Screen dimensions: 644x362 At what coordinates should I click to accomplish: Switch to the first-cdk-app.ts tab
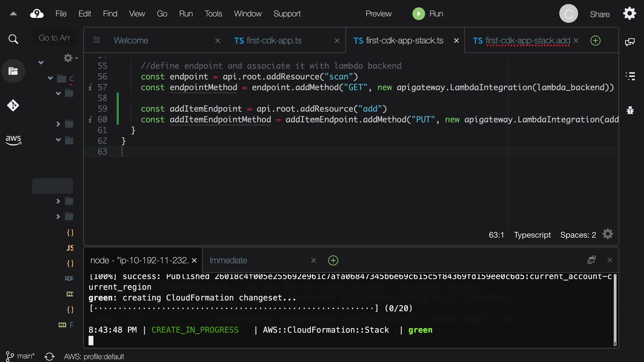click(x=268, y=41)
